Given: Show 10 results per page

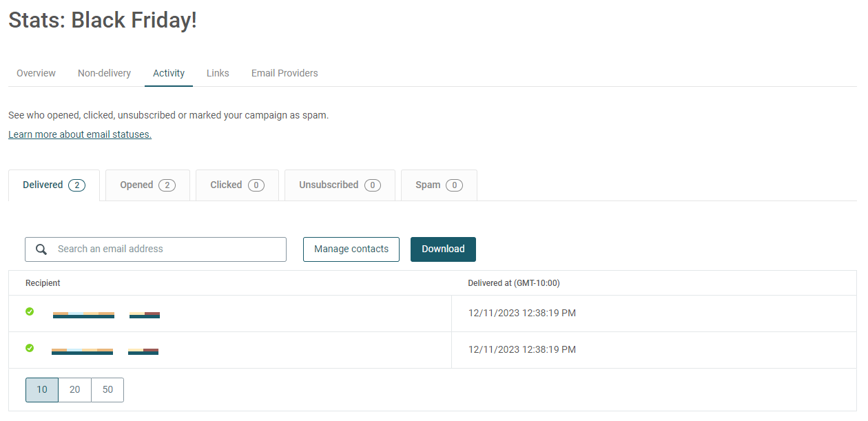Looking at the screenshot, I should (42, 390).
